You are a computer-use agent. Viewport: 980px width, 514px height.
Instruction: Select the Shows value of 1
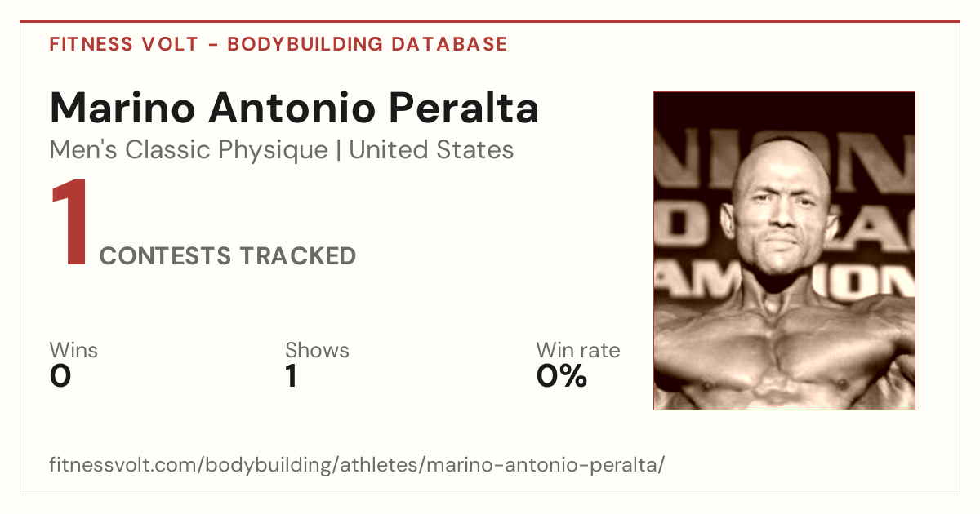291,376
